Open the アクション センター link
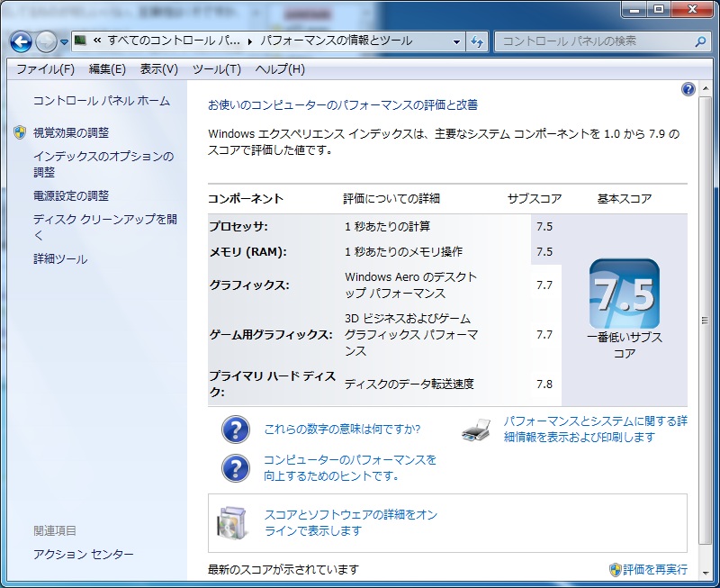Image resolution: width=720 pixels, height=588 pixels. (x=83, y=555)
